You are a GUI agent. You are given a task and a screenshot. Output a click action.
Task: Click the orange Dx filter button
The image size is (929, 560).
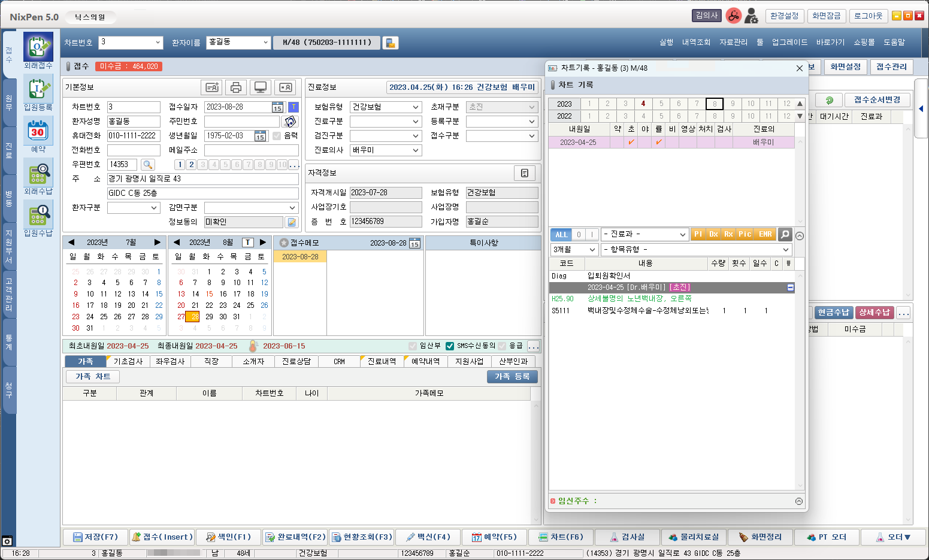pos(713,234)
